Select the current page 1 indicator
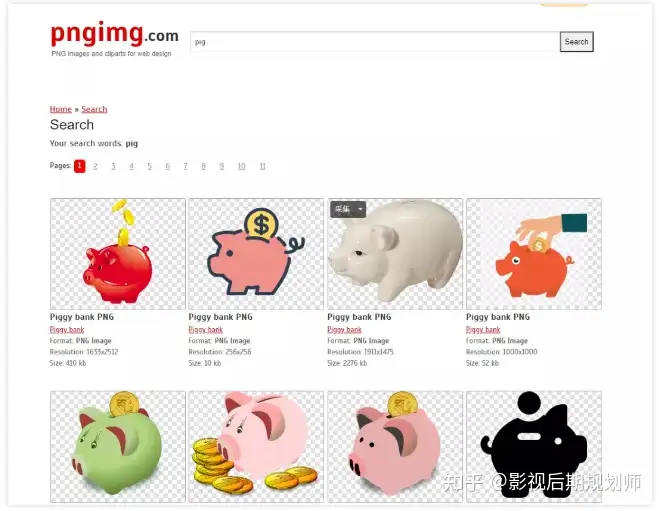This screenshot has width=659, height=511. click(x=79, y=166)
